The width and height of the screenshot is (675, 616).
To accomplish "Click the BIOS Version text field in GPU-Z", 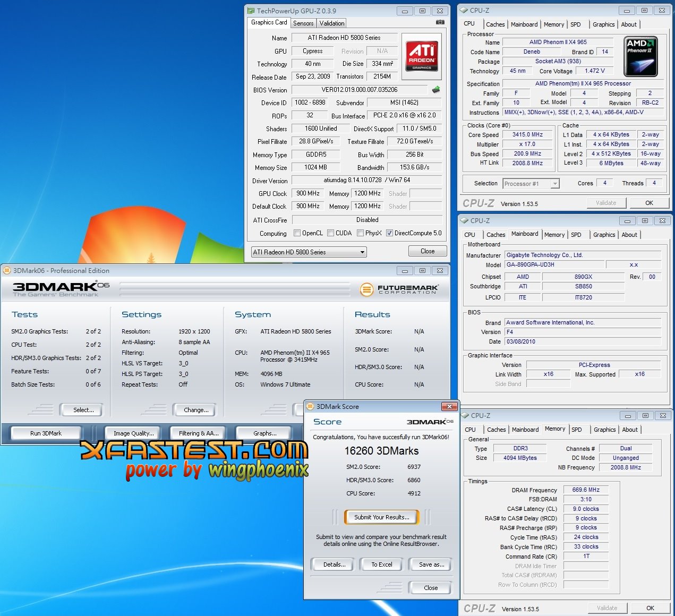I will coord(360,90).
